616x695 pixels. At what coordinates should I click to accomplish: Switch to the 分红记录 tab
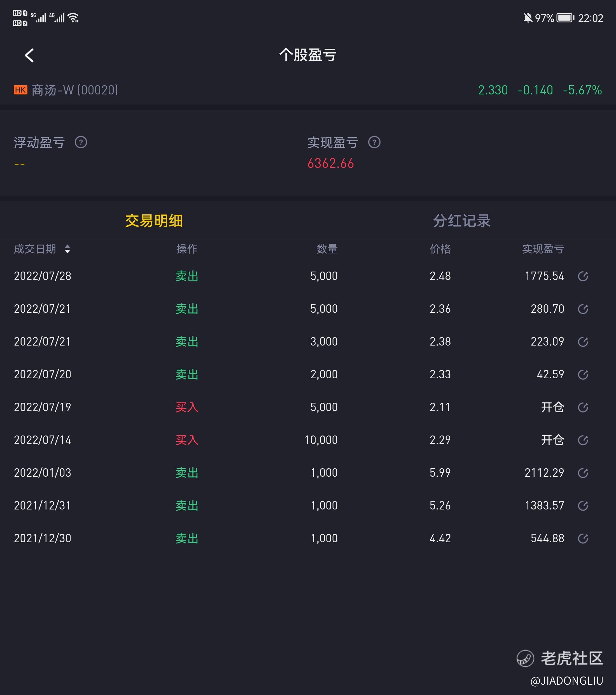(461, 221)
